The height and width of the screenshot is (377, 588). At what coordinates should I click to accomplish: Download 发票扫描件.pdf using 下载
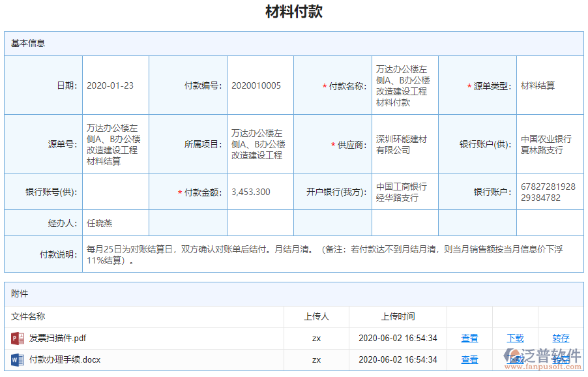(x=514, y=338)
